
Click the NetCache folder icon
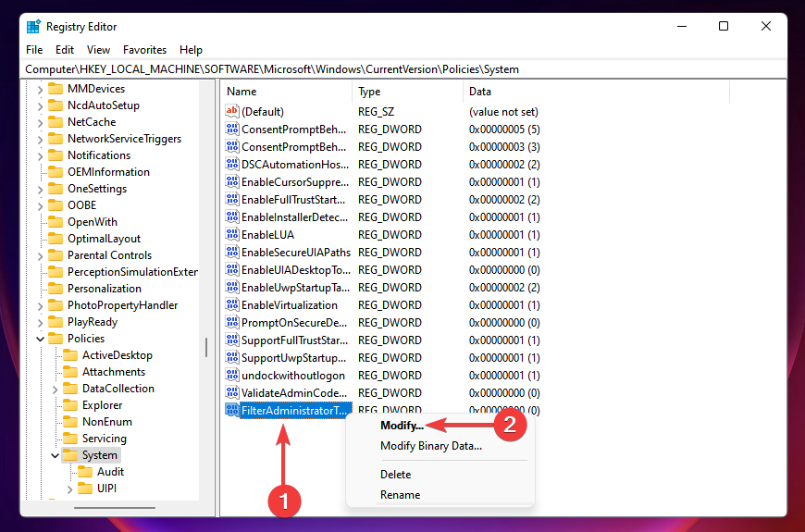tap(56, 122)
